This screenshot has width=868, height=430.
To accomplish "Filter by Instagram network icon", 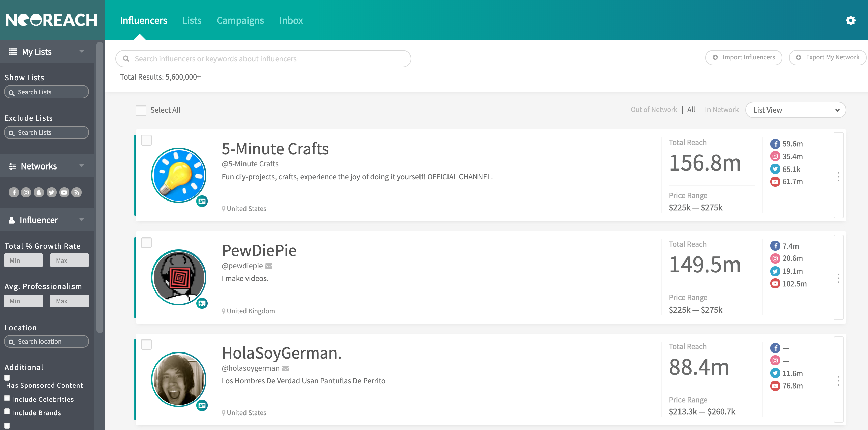I will click(26, 192).
